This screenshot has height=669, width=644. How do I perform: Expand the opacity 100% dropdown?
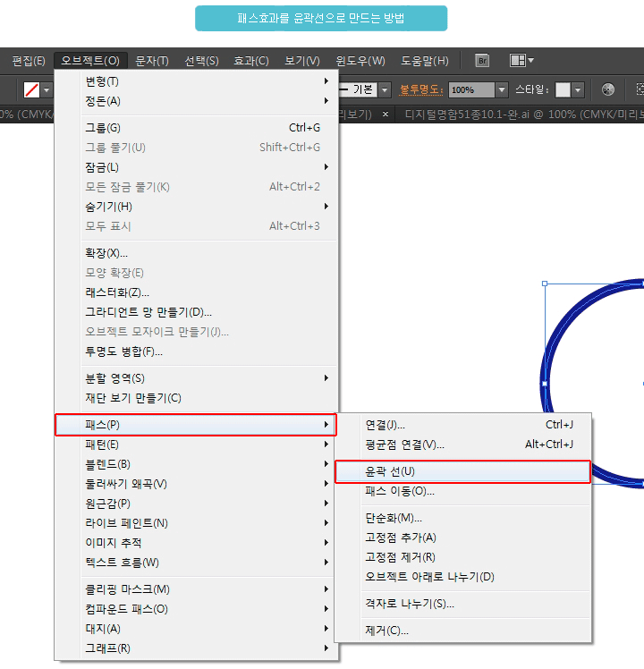click(503, 89)
